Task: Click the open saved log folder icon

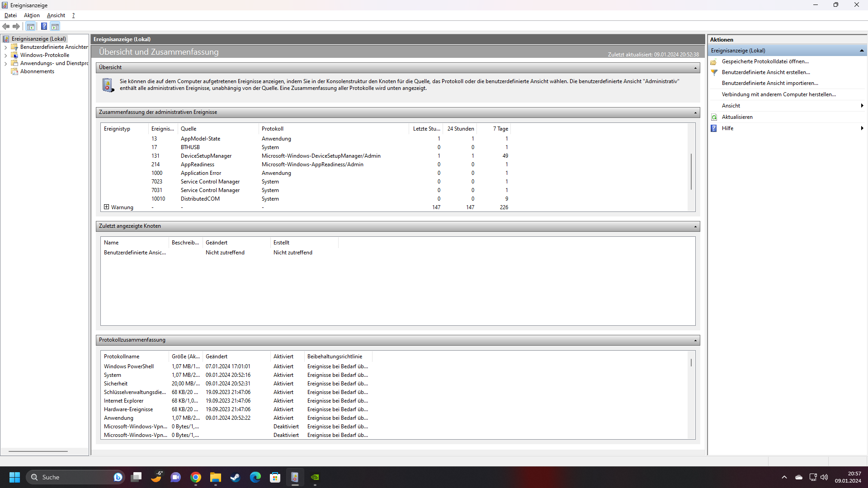Action: click(x=714, y=61)
